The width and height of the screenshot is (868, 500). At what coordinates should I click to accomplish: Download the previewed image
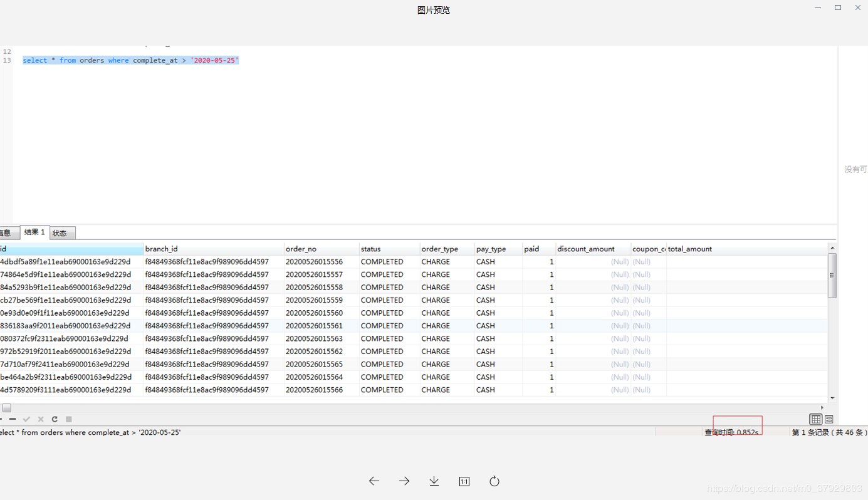[434, 481]
